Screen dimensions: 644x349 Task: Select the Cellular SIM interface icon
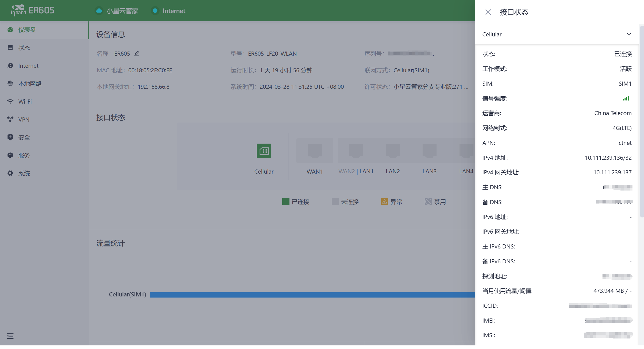coord(264,151)
